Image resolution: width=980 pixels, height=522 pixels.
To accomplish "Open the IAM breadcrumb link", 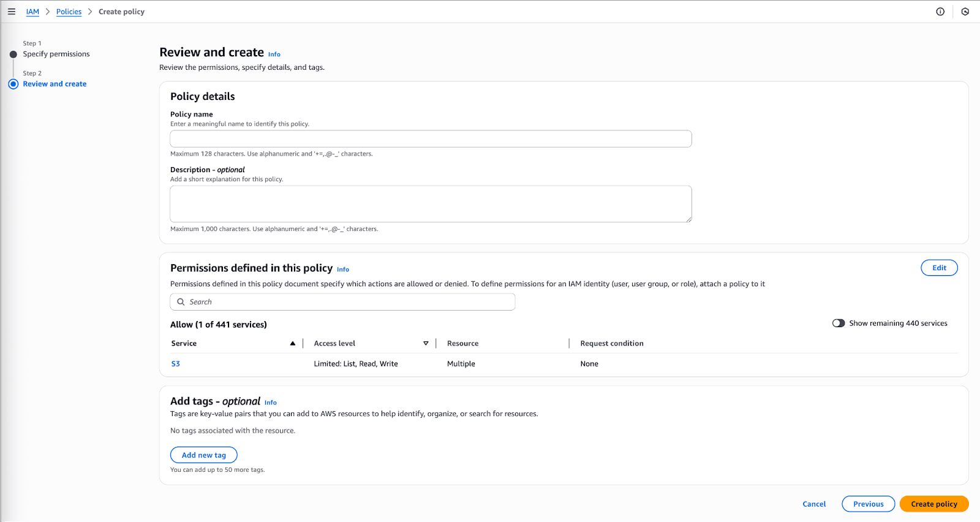I will coord(32,12).
